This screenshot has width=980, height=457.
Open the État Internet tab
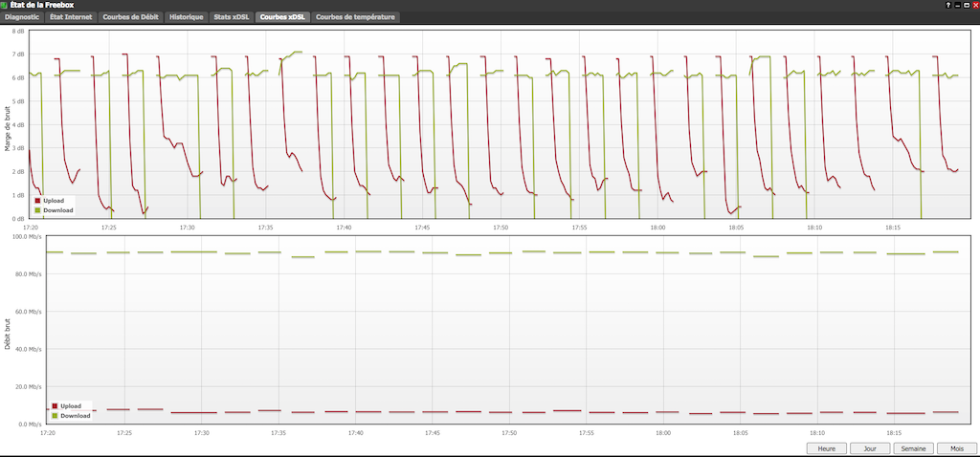pyautogui.click(x=72, y=17)
